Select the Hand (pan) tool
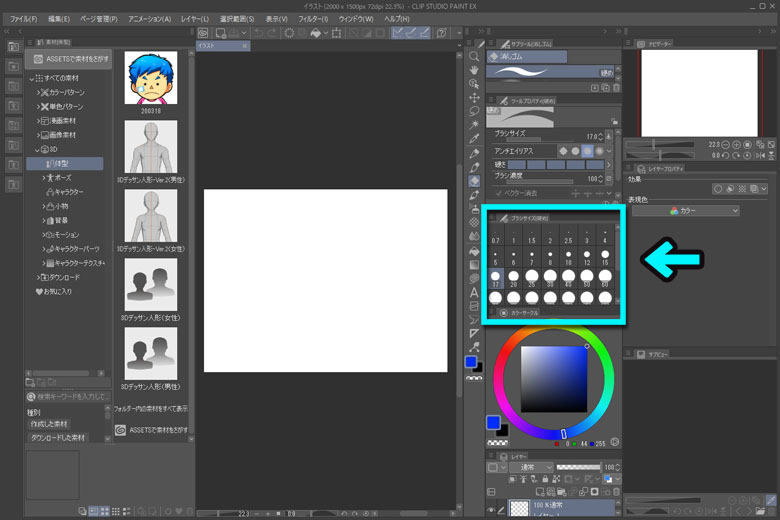780x520 pixels. coord(474,71)
